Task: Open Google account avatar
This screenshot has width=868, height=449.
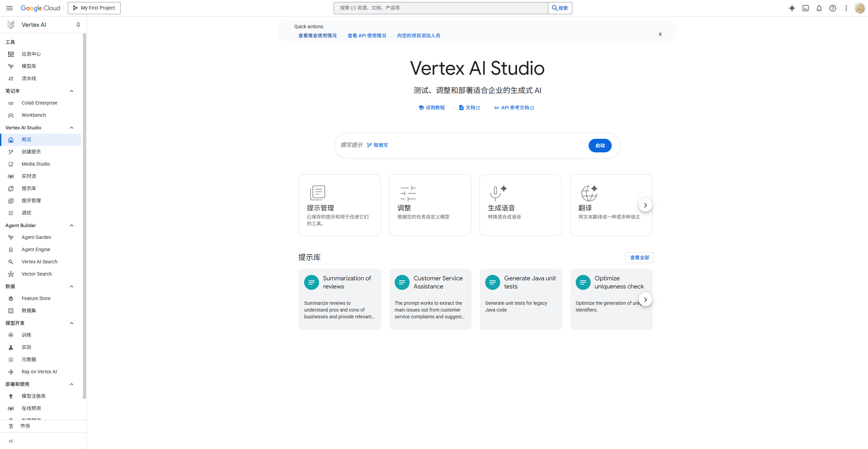Action: [x=860, y=8]
